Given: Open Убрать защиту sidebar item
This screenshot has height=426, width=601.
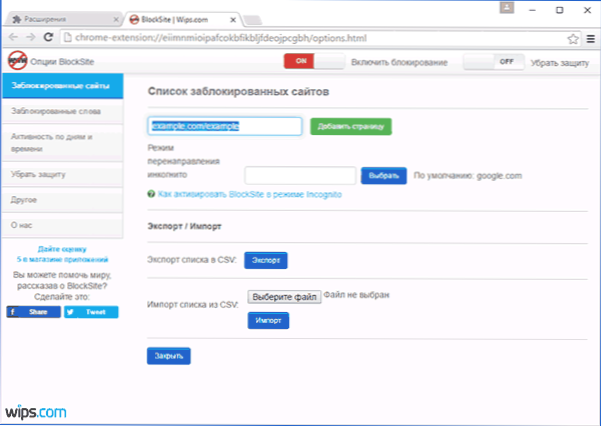Looking at the screenshot, I should pyautogui.click(x=62, y=174).
